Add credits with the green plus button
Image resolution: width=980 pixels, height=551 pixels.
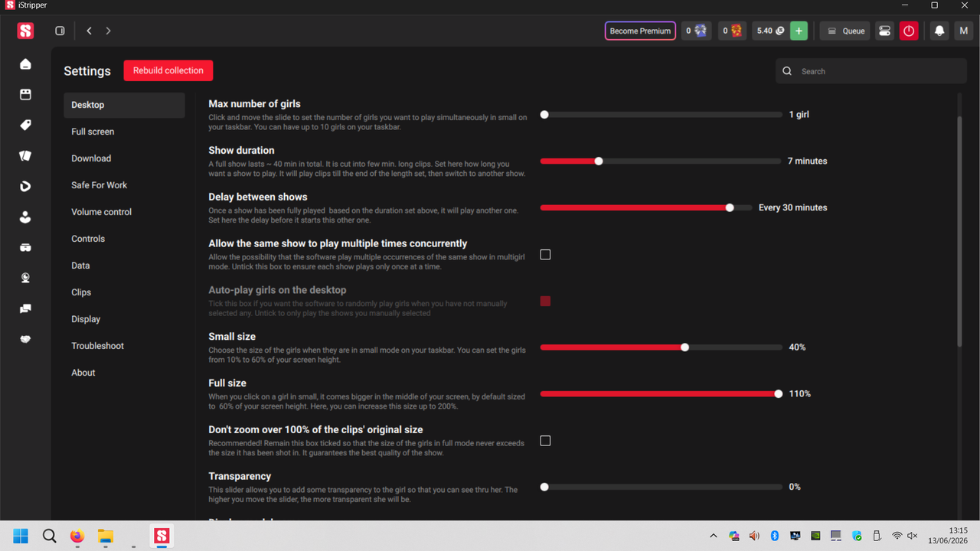point(799,31)
